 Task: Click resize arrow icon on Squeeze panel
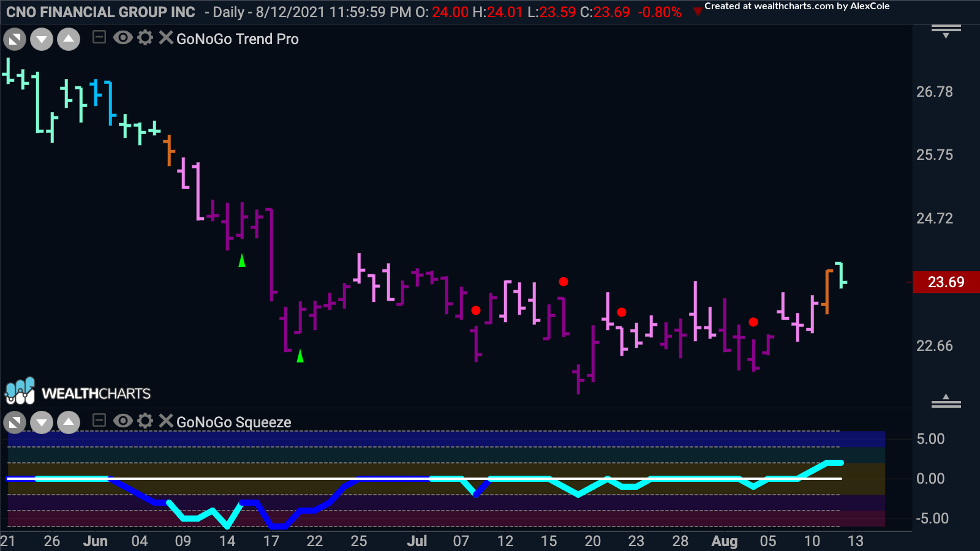click(15, 422)
